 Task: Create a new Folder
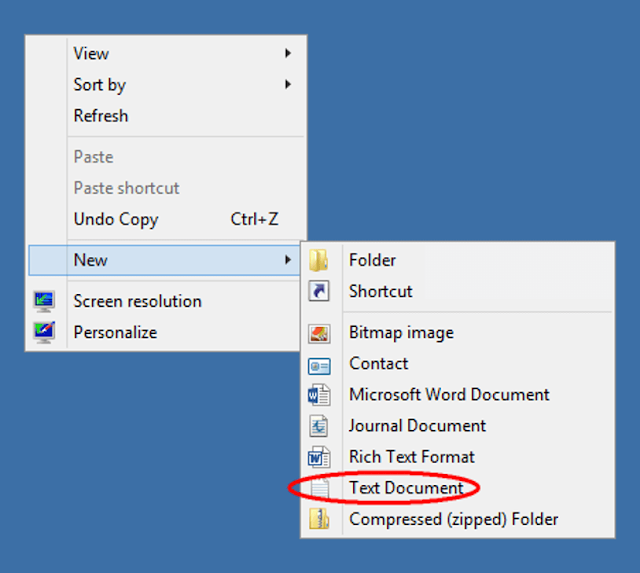[x=458, y=260]
